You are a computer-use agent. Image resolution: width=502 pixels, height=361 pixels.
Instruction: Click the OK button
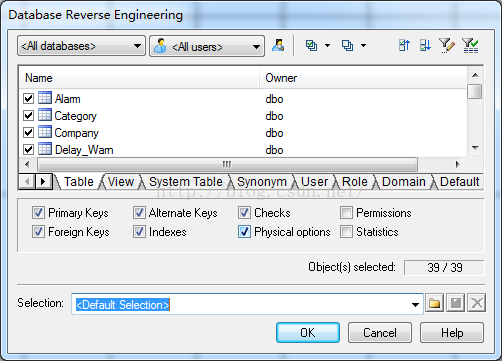pos(308,333)
